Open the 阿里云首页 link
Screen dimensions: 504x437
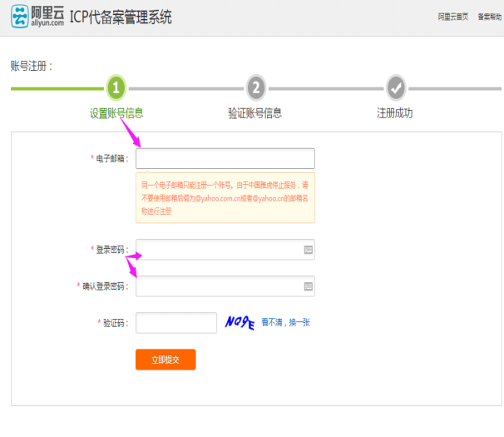pos(452,17)
